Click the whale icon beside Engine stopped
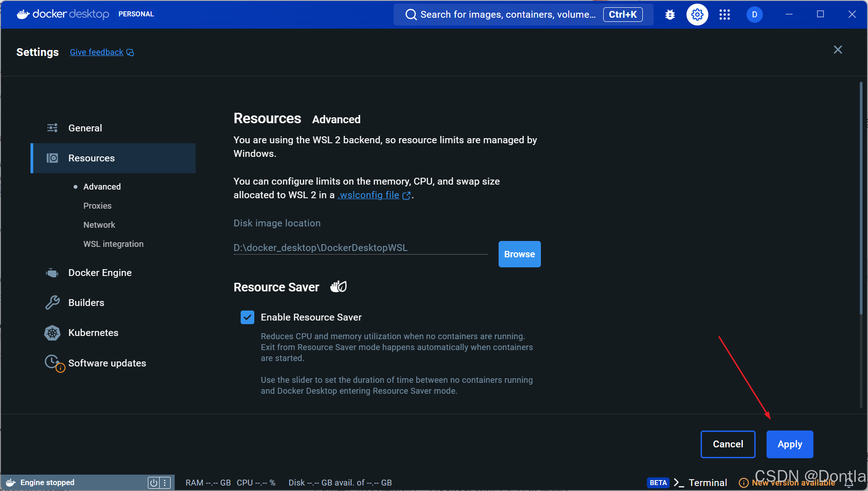Screen dimensions: 868x491 (x=10, y=483)
